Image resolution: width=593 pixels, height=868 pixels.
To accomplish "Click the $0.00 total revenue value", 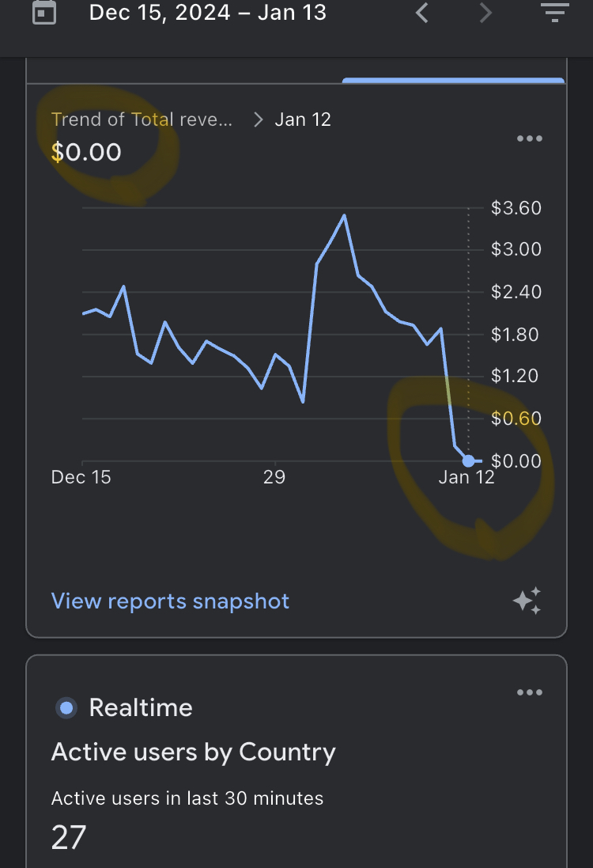I will 86,152.
